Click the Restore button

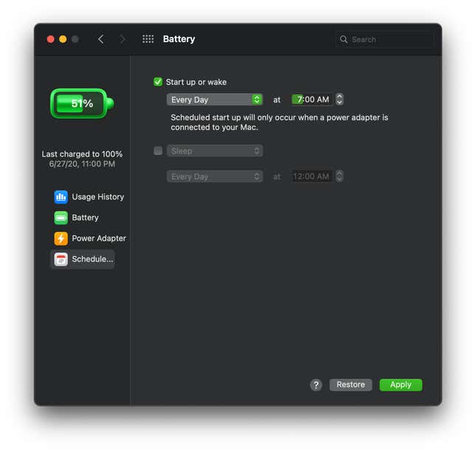(351, 385)
